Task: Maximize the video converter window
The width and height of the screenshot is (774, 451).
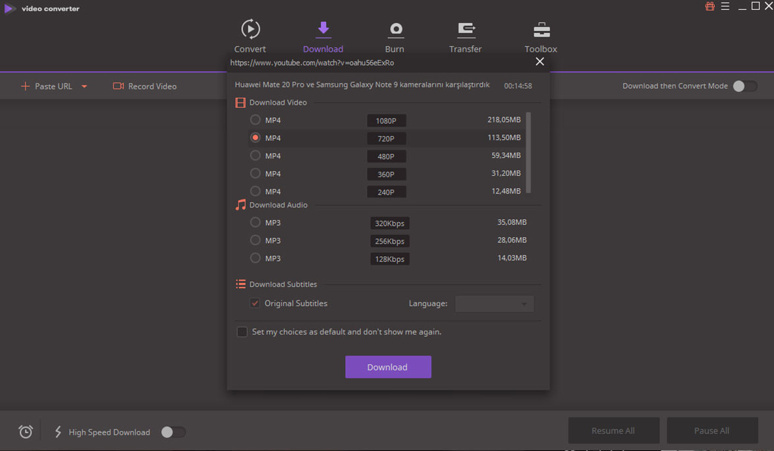Action: 755,6
